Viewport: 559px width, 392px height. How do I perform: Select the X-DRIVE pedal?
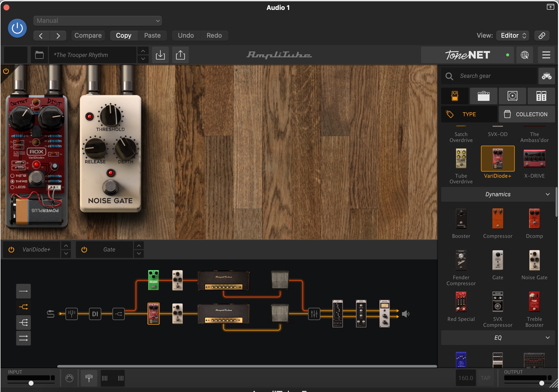point(534,159)
